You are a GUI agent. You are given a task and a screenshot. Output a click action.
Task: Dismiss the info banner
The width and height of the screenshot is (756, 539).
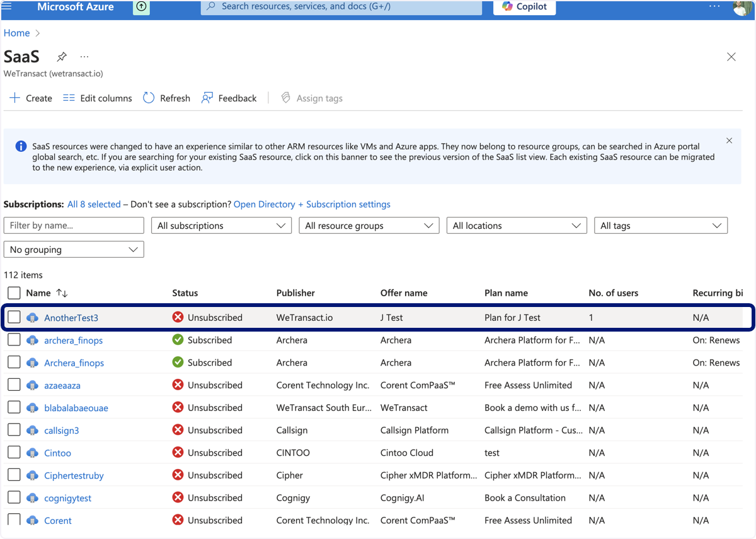[x=729, y=141]
